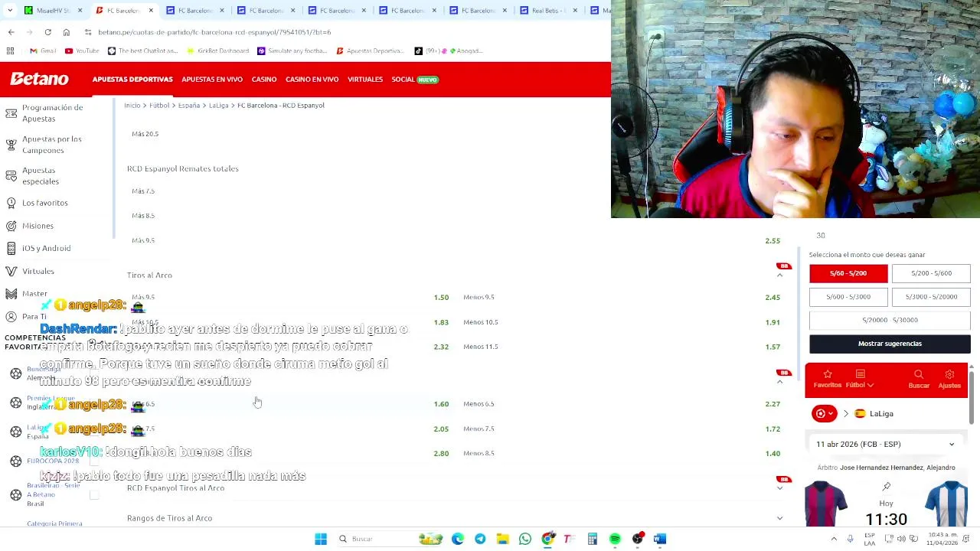Open the red sport selector dropdown
The image size is (980, 551).
pos(825,414)
